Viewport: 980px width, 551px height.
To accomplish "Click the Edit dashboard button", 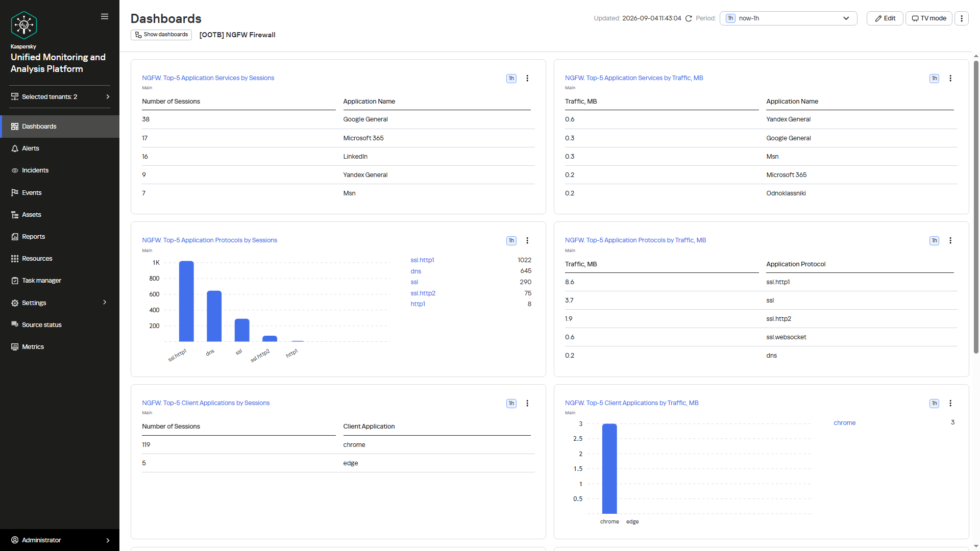I will coord(885,18).
